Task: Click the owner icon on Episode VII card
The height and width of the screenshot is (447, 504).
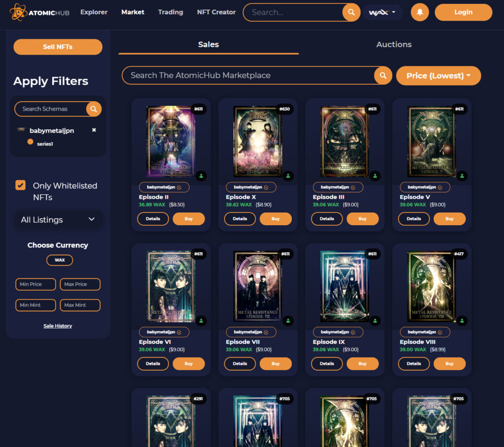Action: coord(288,321)
